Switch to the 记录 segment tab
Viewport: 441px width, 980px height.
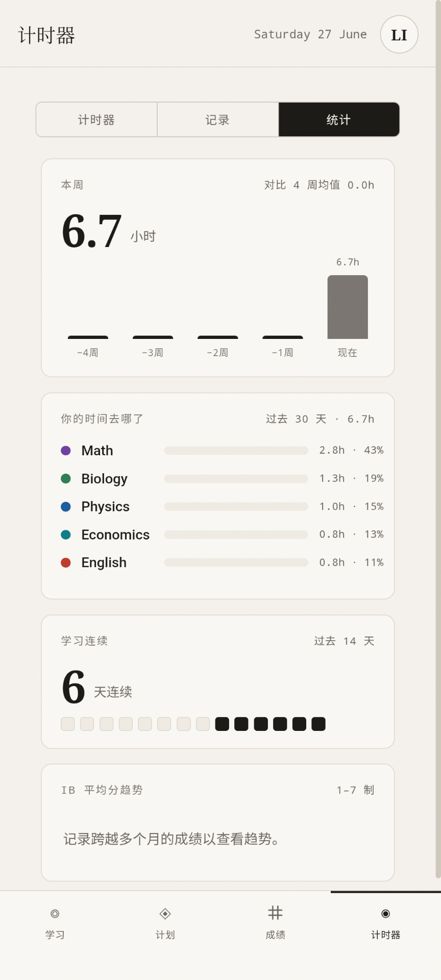click(x=218, y=119)
